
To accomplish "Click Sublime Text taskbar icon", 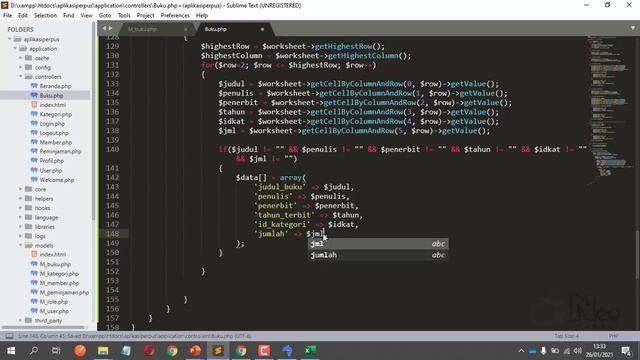I will pyautogui.click(x=218, y=351).
